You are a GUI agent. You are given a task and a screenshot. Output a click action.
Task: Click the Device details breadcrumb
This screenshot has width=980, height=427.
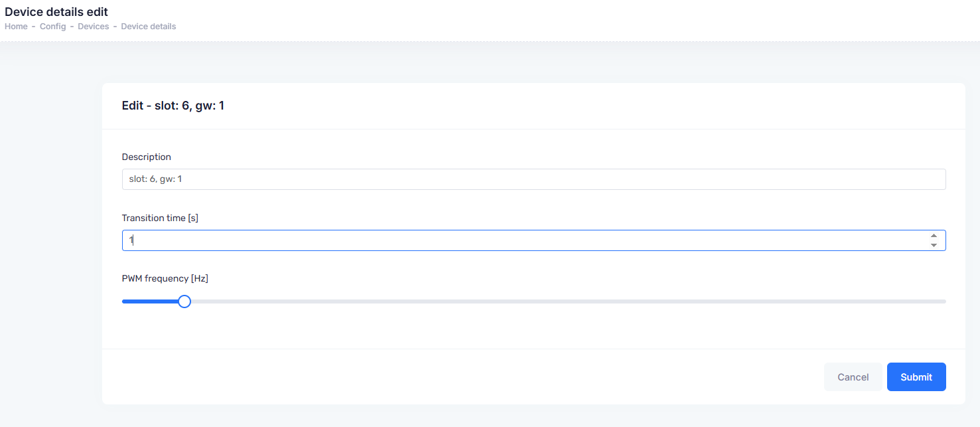click(149, 27)
